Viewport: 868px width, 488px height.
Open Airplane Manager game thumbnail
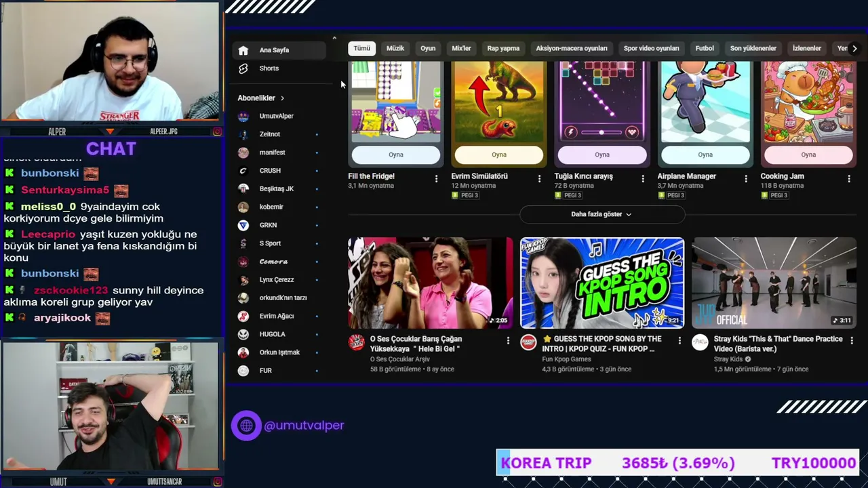click(705, 102)
